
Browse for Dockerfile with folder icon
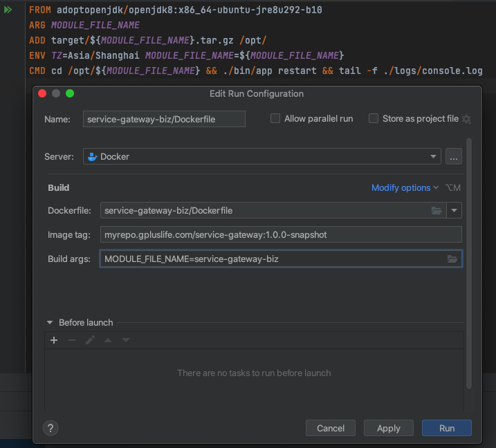click(x=437, y=211)
